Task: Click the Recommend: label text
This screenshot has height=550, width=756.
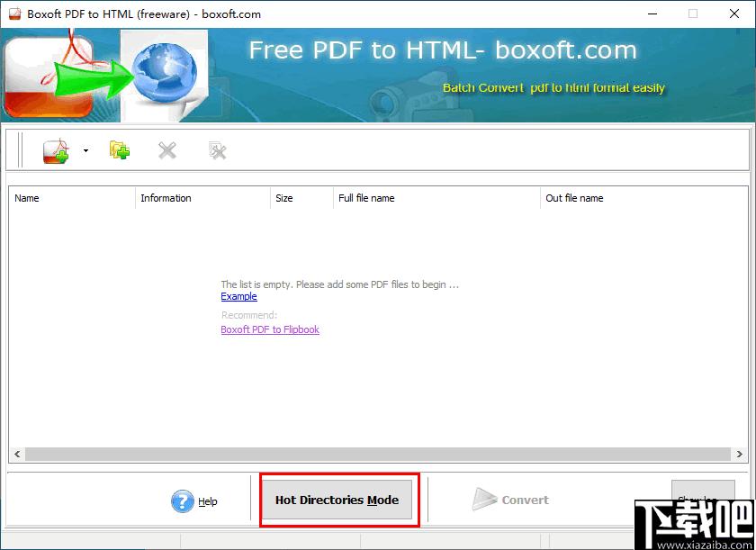Action: pyautogui.click(x=249, y=315)
